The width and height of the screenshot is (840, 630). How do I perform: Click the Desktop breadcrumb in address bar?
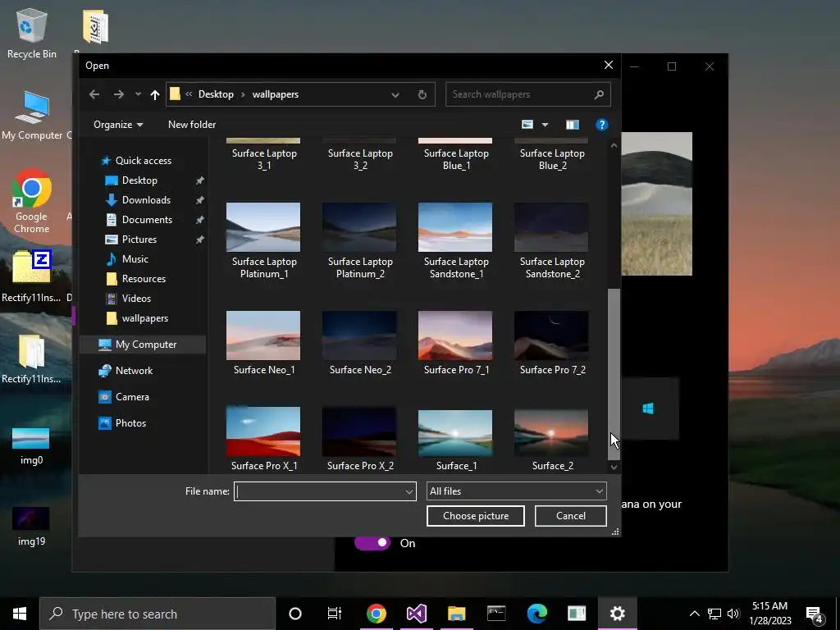[x=216, y=94]
